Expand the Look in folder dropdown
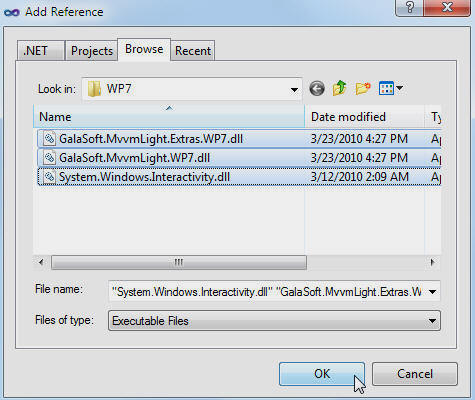 (x=294, y=89)
